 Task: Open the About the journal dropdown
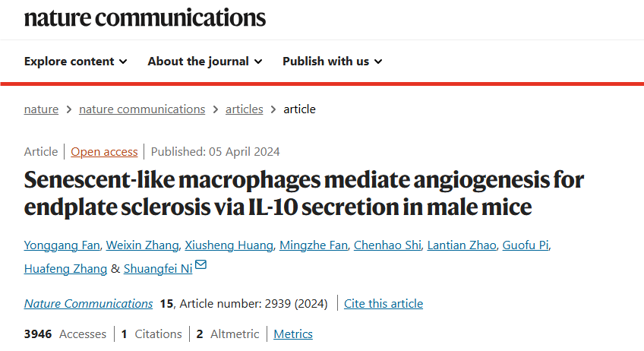[x=204, y=61]
